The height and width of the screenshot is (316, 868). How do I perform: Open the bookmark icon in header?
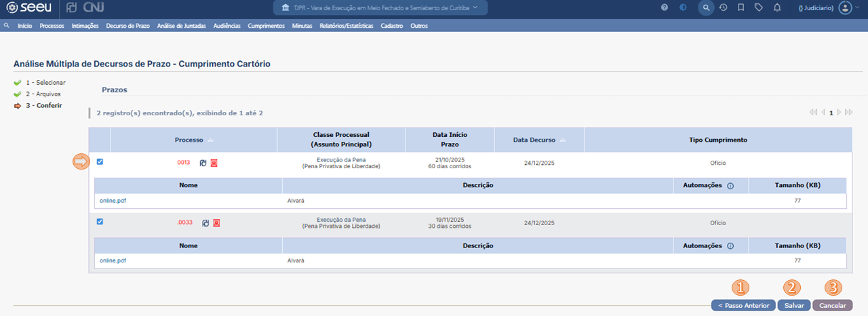click(x=741, y=7)
